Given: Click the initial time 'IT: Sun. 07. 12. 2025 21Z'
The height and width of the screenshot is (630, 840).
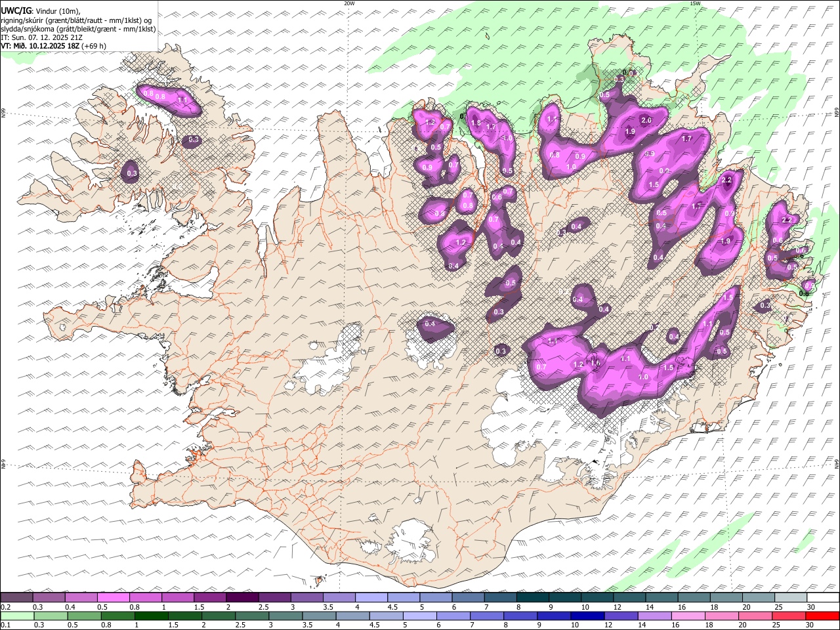Looking at the screenshot, I should coord(41,37).
